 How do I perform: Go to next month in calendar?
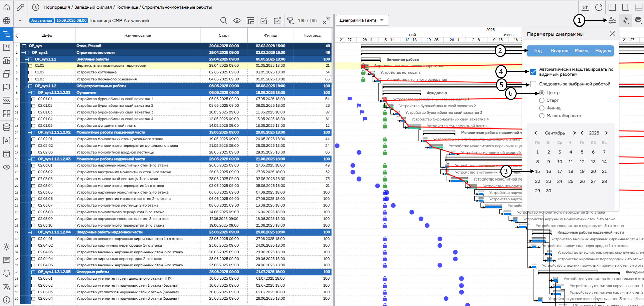click(574, 133)
